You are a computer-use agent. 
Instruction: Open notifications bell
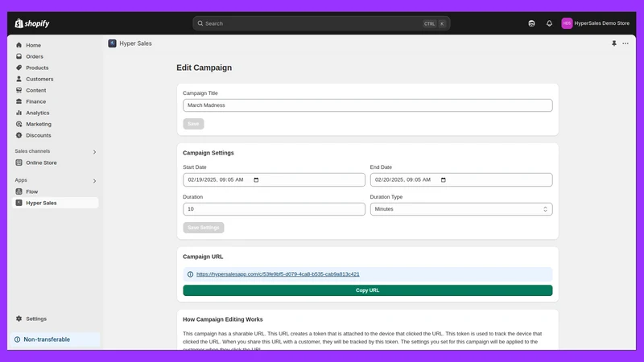[549, 23]
